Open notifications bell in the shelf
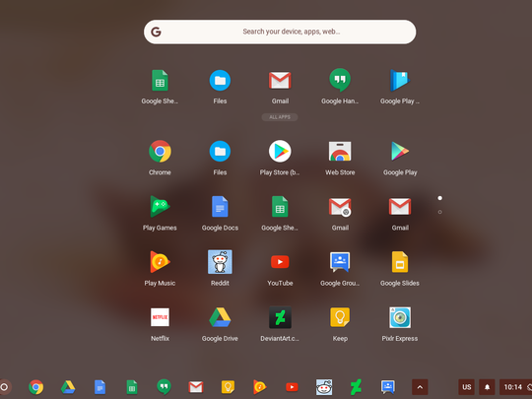The image size is (532, 399). 487,387
